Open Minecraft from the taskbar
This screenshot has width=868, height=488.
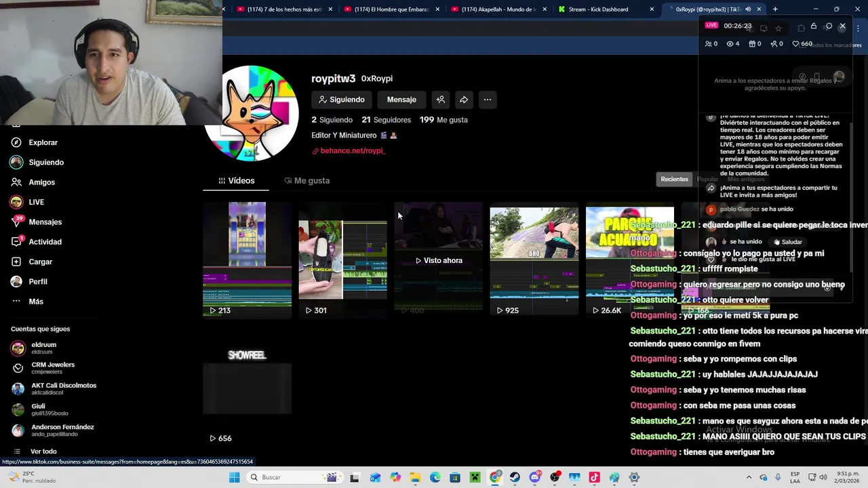pyautogui.click(x=475, y=477)
